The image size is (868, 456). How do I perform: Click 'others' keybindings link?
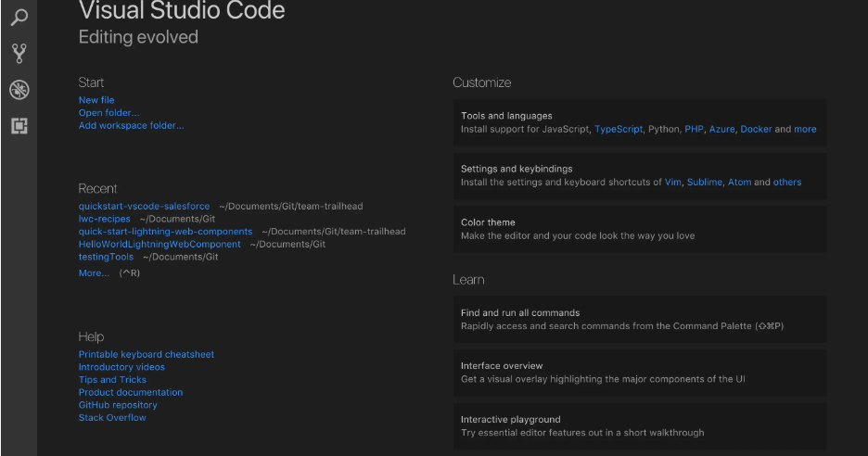[x=787, y=182]
